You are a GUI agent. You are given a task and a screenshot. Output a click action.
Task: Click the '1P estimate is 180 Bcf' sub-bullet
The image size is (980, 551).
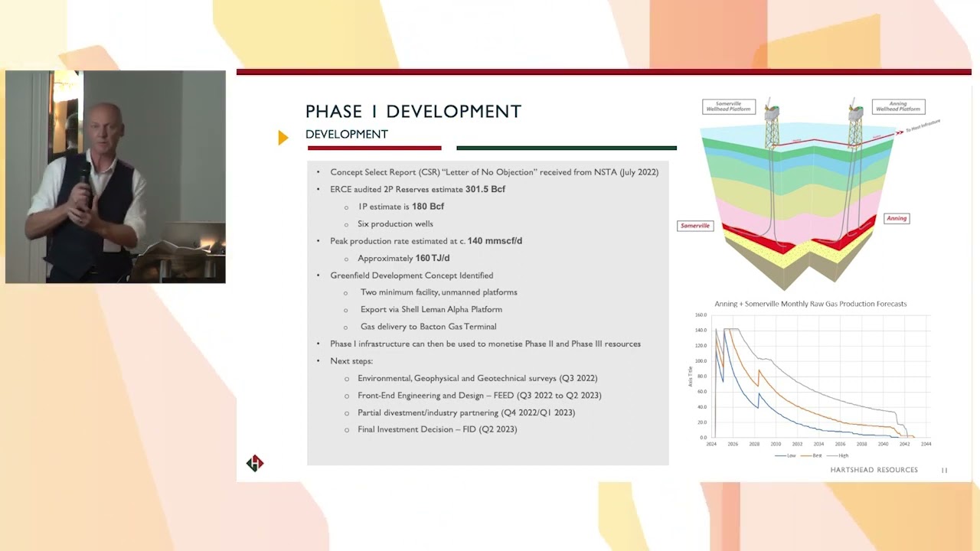[x=400, y=207]
